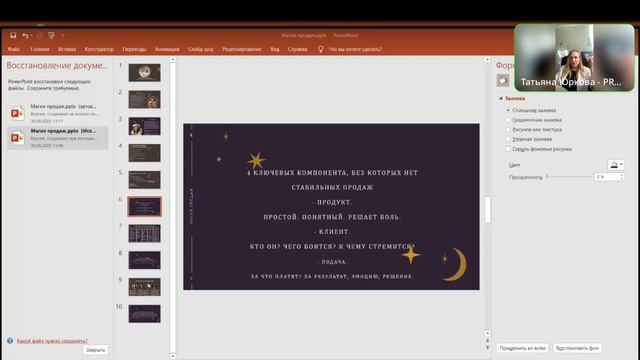Switch to the Главная ribbon tab
The width and height of the screenshot is (640, 360).
pos(40,49)
